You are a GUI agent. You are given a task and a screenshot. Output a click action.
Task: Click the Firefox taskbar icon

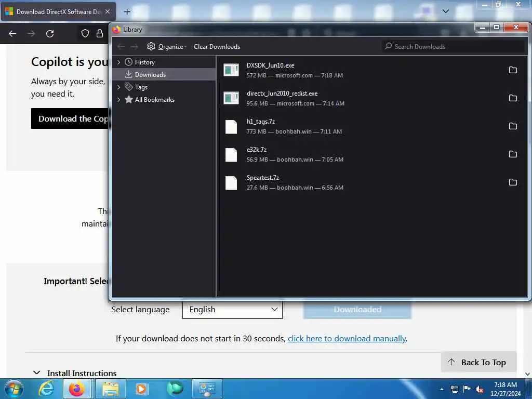(77, 389)
